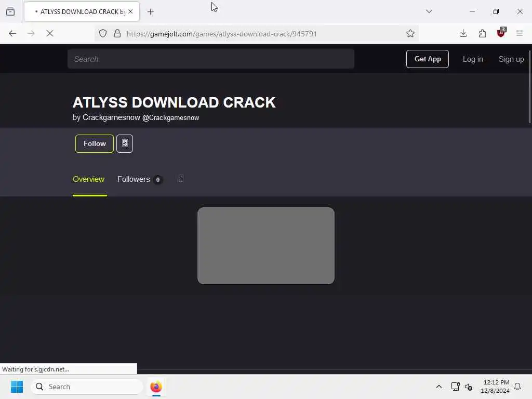
Task: Open the notifications bell icon
Action: (x=517, y=387)
